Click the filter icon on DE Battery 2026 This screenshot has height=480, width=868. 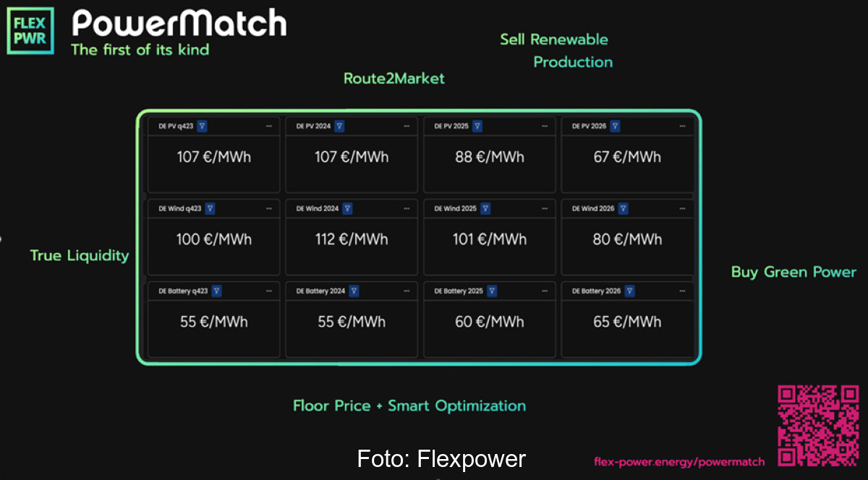pos(630,291)
